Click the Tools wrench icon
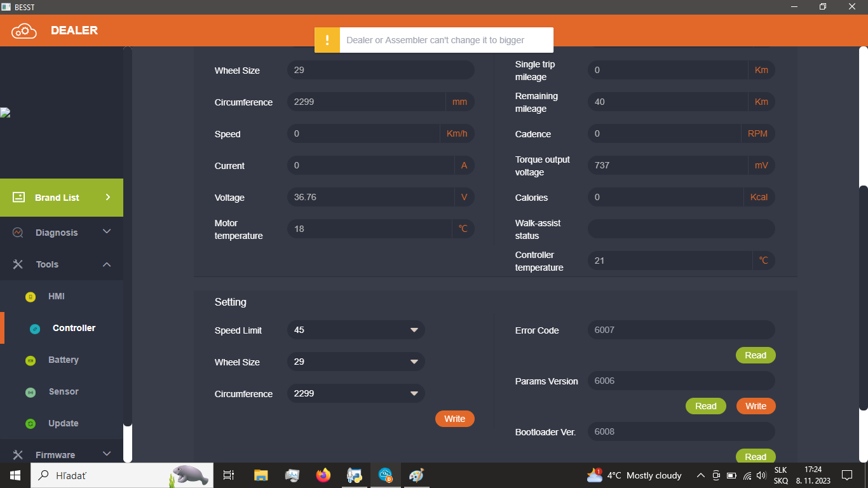This screenshot has width=868, height=488. [x=18, y=264]
